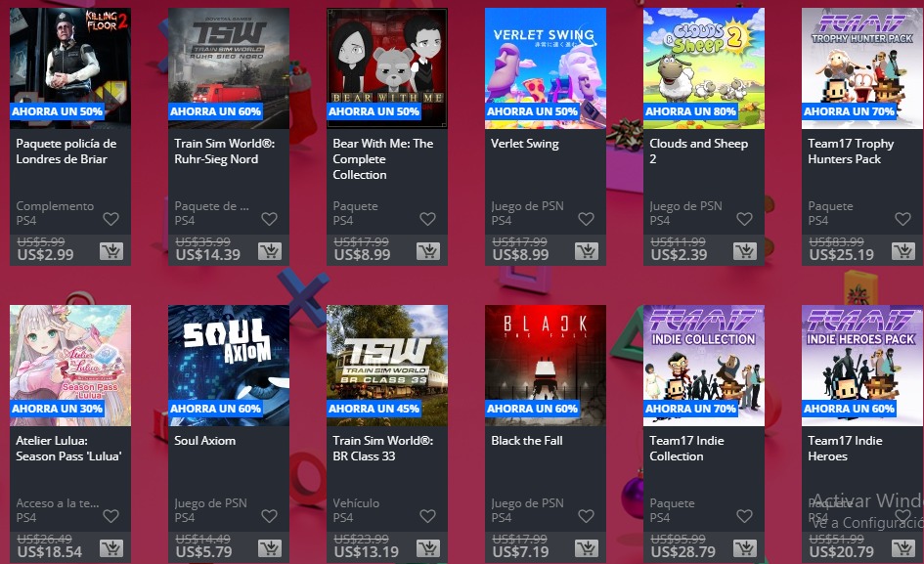924x564 pixels.
Task: Add Black the Fall to cart
Action: pyautogui.click(x=587, y=548)
